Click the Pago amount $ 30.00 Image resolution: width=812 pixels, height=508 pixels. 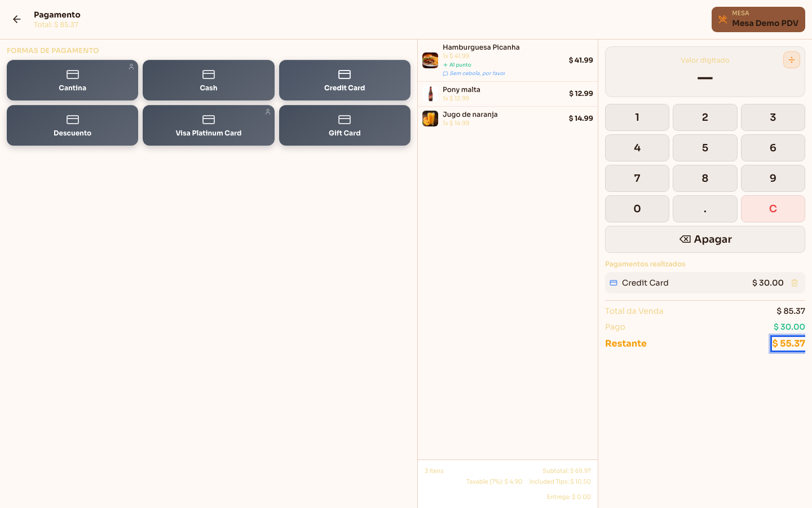tap(789, 327)
